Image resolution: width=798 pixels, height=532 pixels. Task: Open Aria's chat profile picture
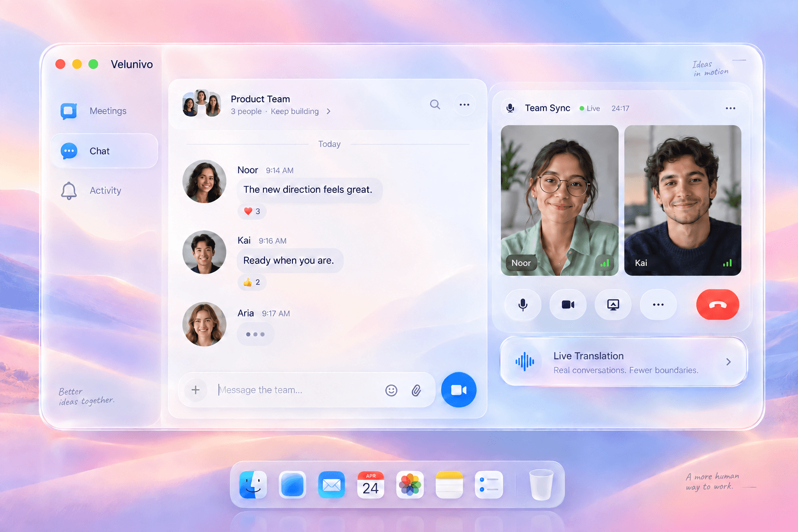coord(204,324)
